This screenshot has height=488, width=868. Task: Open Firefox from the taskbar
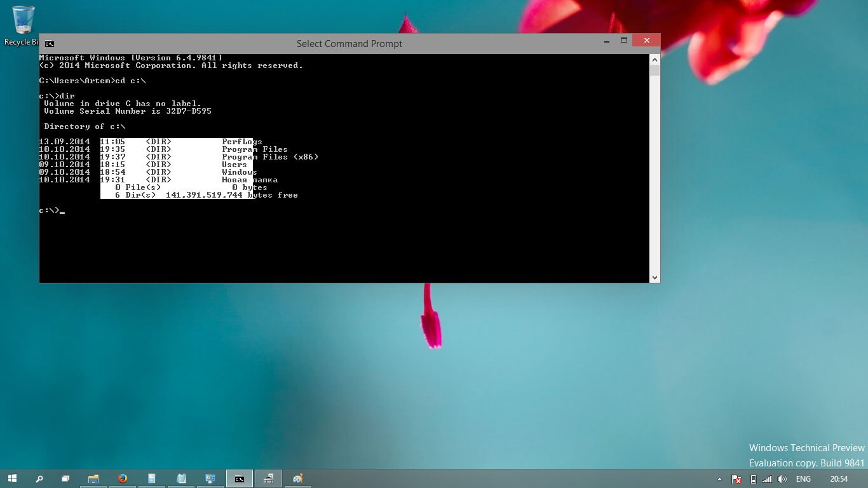pyautogui.click(x=123, y=478)
